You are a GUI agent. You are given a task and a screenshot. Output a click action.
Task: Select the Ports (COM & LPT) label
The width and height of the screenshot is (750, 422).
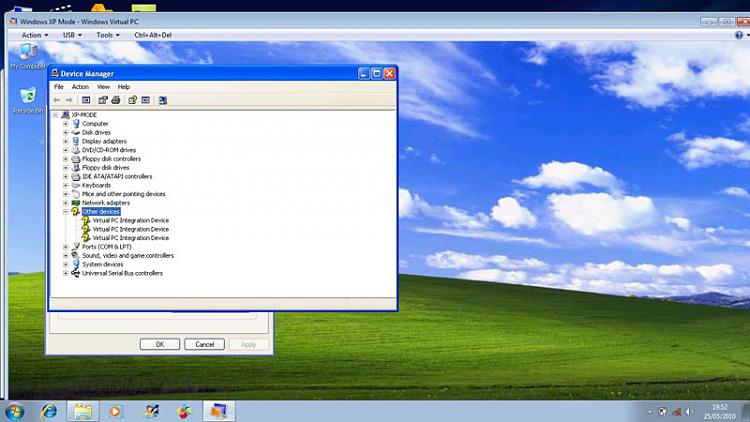point(107,247)
